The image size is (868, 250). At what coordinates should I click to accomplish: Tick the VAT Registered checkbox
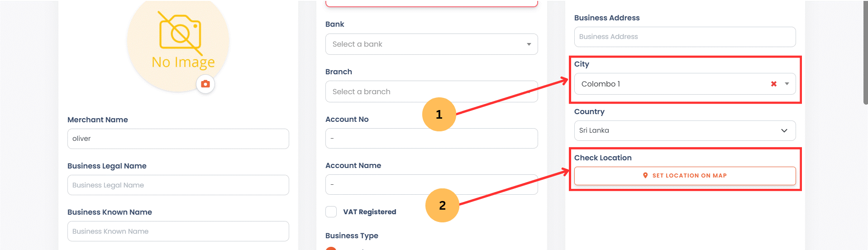(x=331, y=212)
